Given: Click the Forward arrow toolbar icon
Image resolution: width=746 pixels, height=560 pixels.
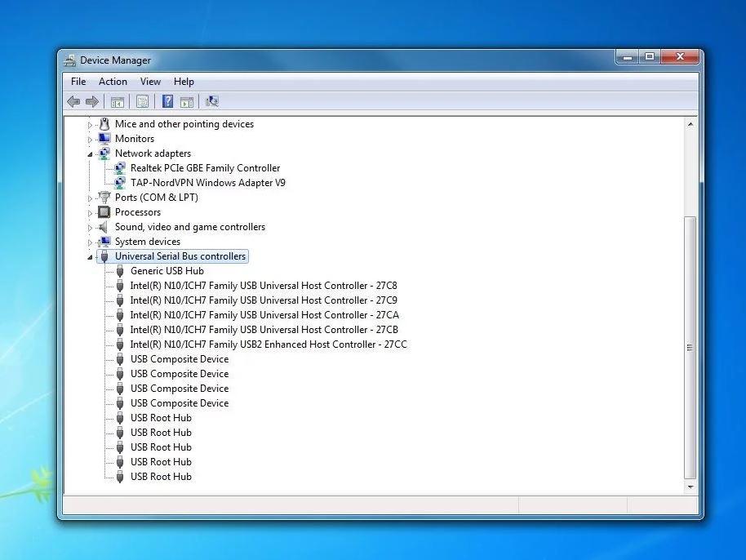Looking at the screenshot, I should pos(92,101).
